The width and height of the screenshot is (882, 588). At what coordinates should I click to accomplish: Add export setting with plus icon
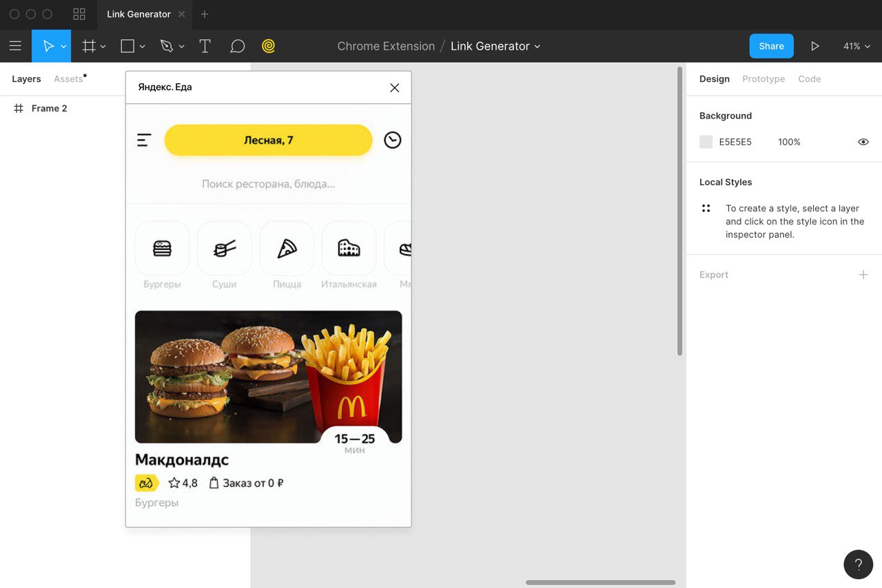pos(863,275)
